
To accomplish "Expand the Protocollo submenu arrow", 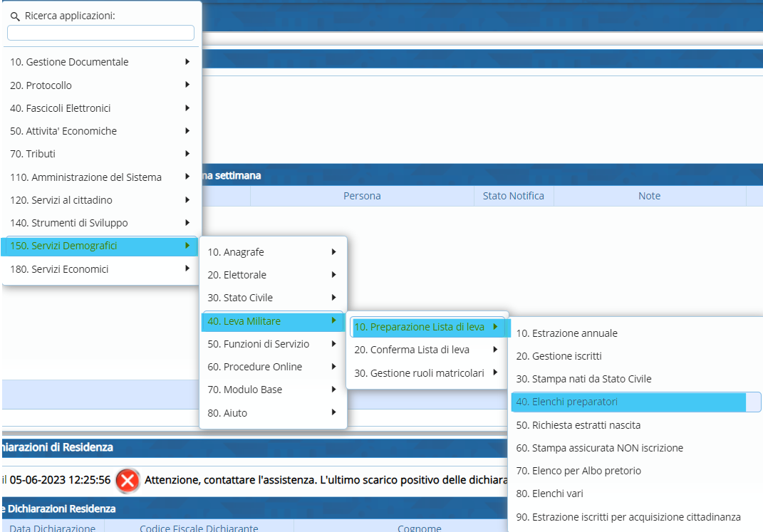I will click(187, 85).
